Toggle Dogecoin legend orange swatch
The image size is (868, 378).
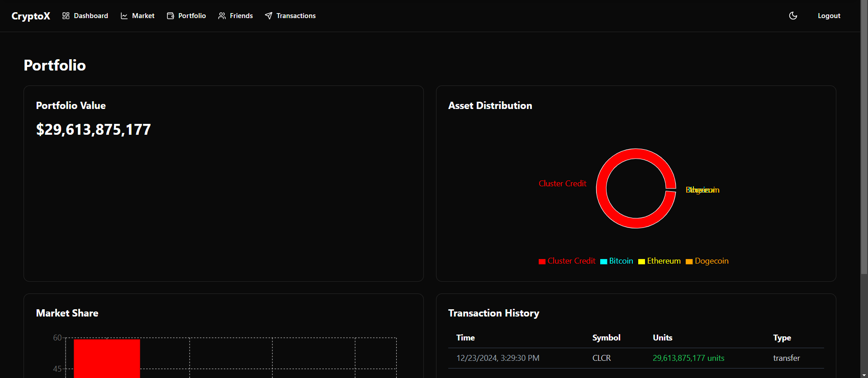tap(689, 261)
